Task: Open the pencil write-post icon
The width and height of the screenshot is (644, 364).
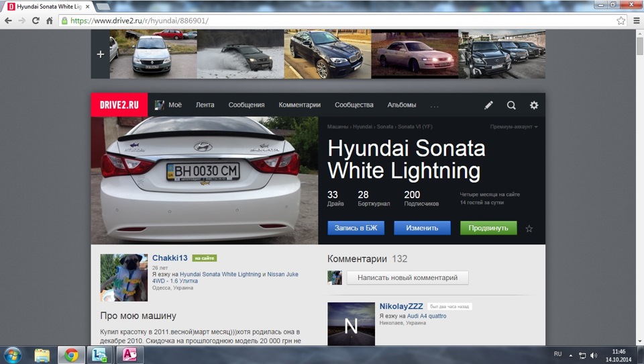Action: pyautogui.click(x=488, y=105)
